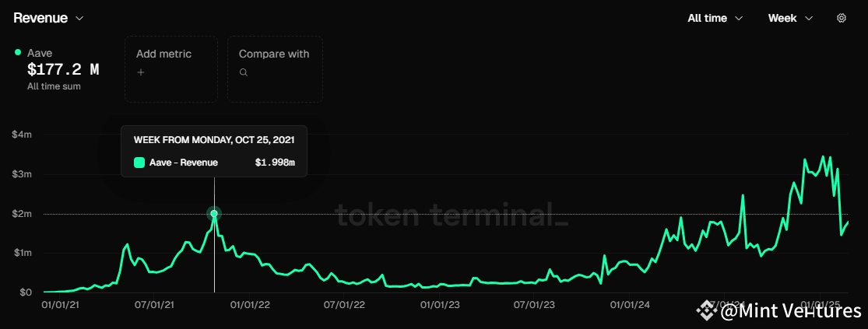Screen dimensions: 868x329
Task: Click the token terminal_ watermark text
Action: [x=452, y=215]
